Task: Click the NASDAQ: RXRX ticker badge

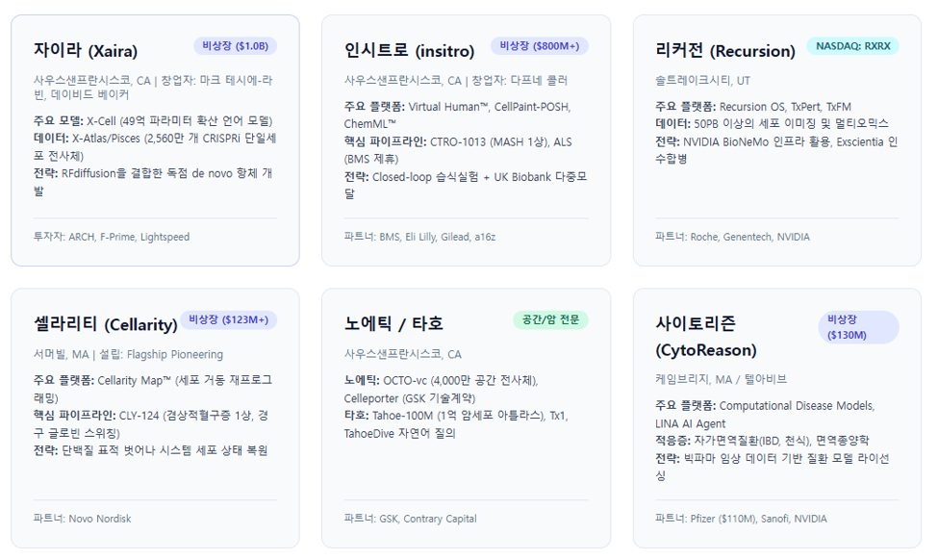Action: tap(853, 46)
